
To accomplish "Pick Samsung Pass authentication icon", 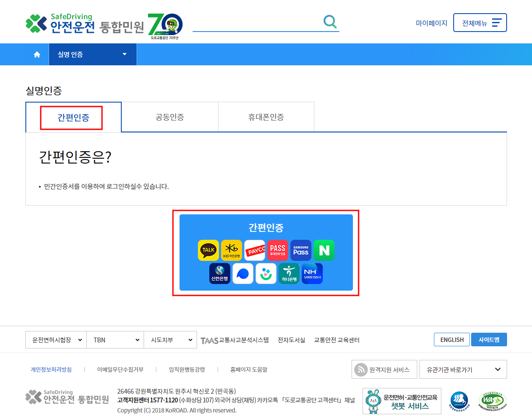I will 301,250.
